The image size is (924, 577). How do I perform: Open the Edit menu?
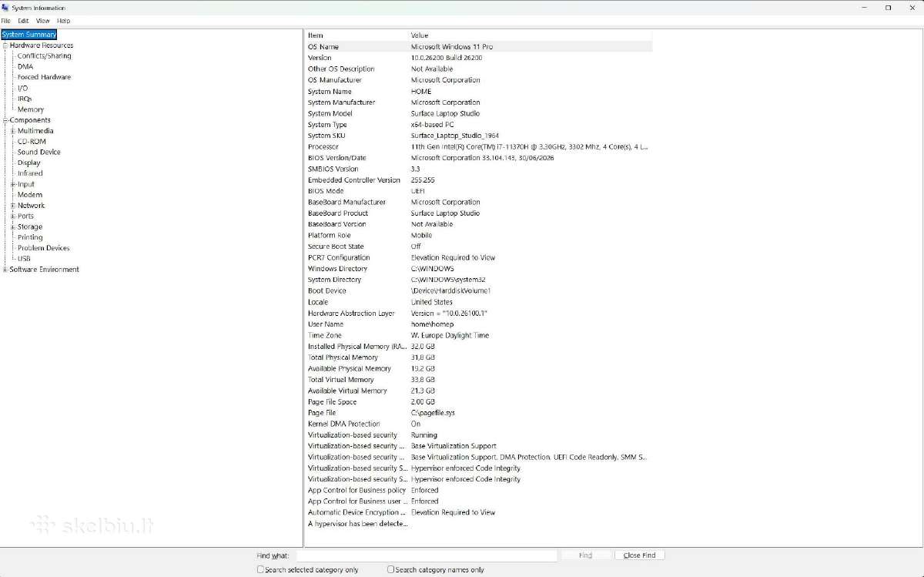pyautogui.click(x=23, y=21)
